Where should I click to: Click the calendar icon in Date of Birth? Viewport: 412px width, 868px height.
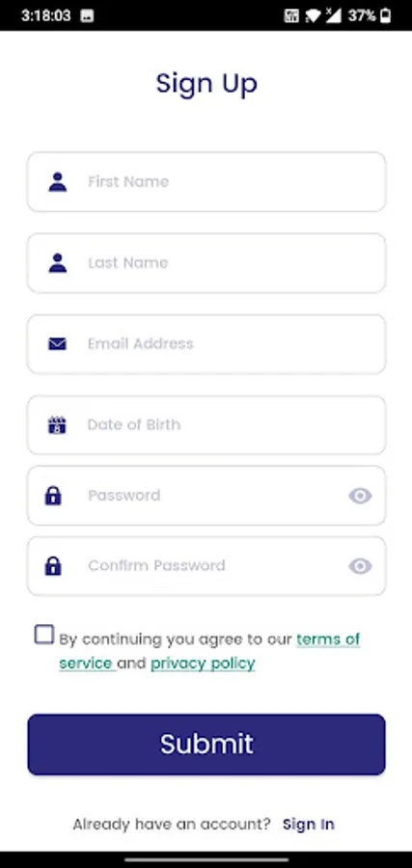coord(57,424)
